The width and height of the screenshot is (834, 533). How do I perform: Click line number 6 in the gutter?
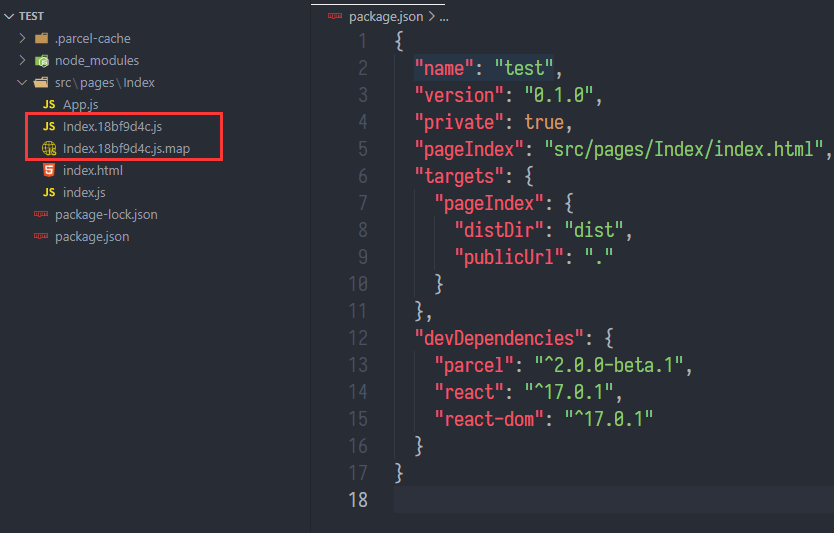363,176
